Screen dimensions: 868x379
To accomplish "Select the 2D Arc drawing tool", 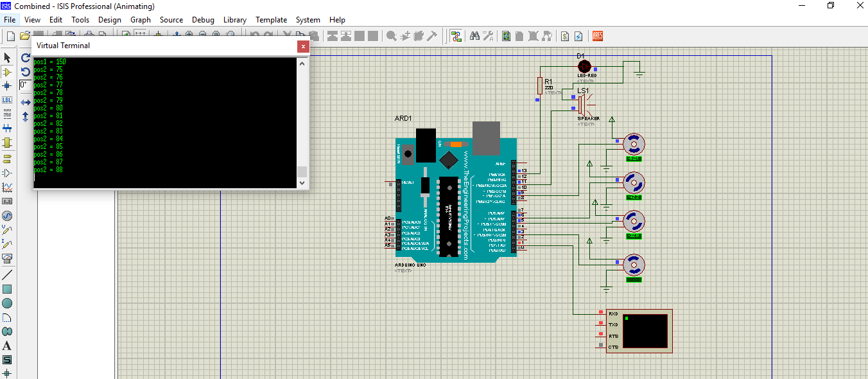I will [x=7, y=317].
